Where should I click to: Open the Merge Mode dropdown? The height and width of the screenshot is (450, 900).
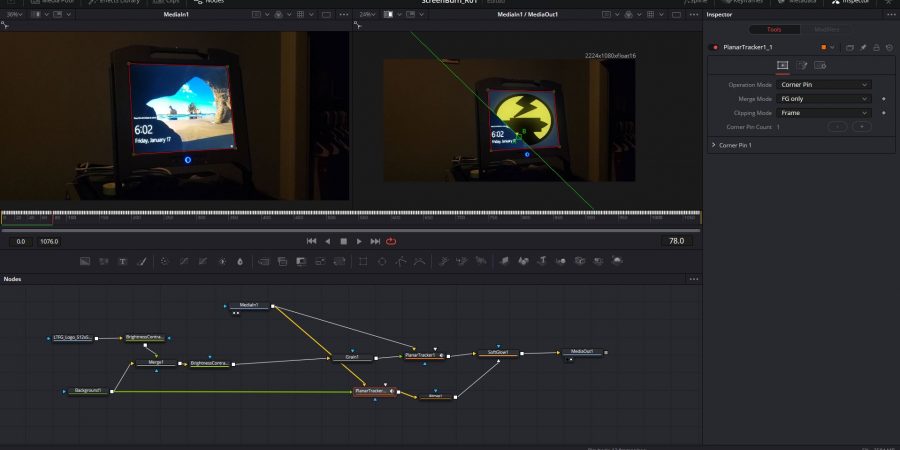point(824,99)
